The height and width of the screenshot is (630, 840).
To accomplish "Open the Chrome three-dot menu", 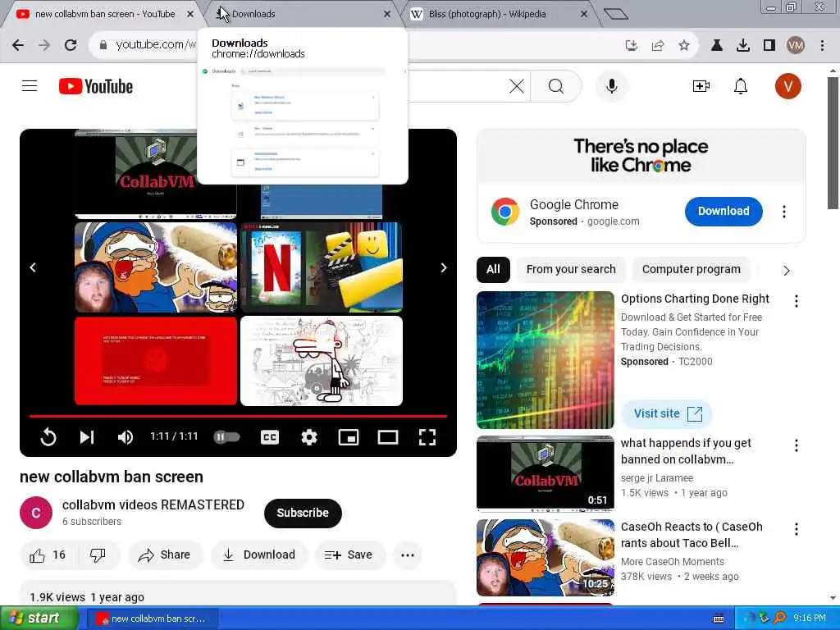I will coord(822,46).
